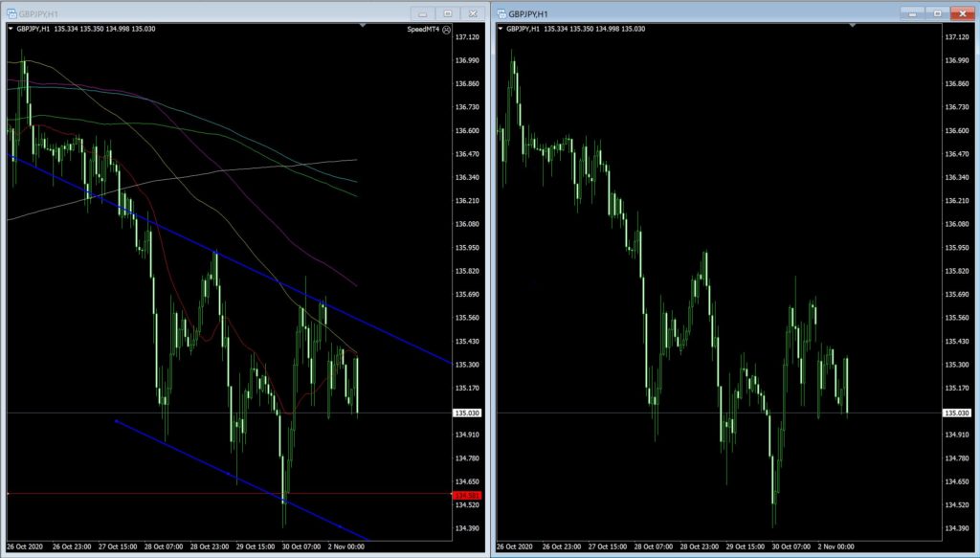Screen dimensions: 980x558
Task: Click the red 134.581 price label
Action: (x=468, y=494)
